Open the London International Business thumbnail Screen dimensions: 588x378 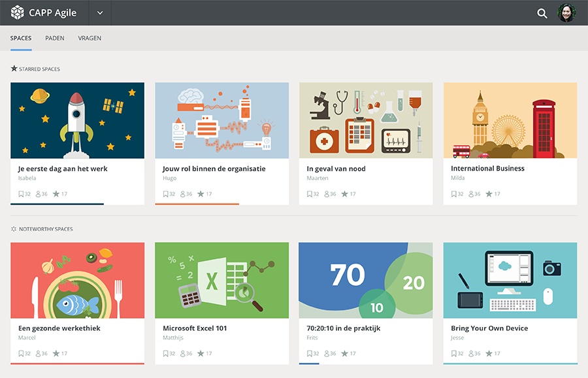510,120
